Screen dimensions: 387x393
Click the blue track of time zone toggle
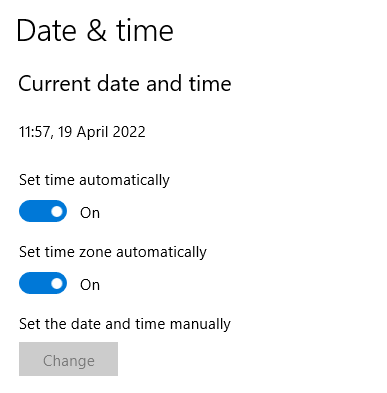(35, 283)
